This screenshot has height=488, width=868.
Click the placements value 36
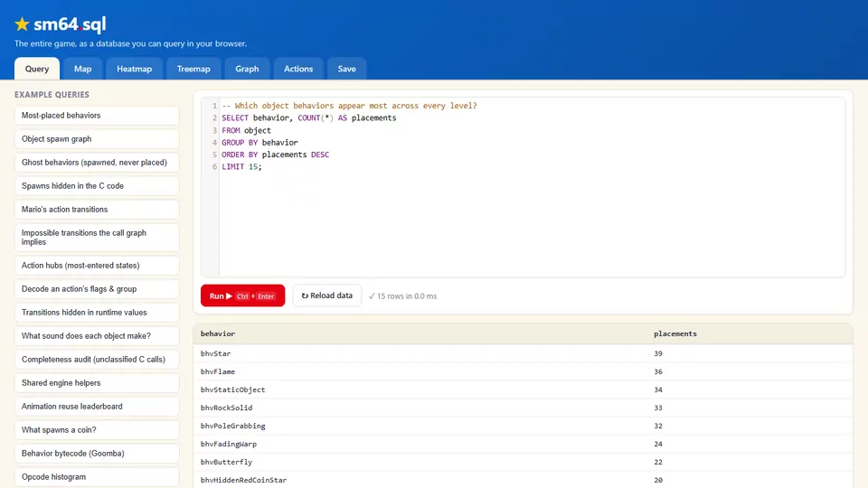tap(658, 371)
